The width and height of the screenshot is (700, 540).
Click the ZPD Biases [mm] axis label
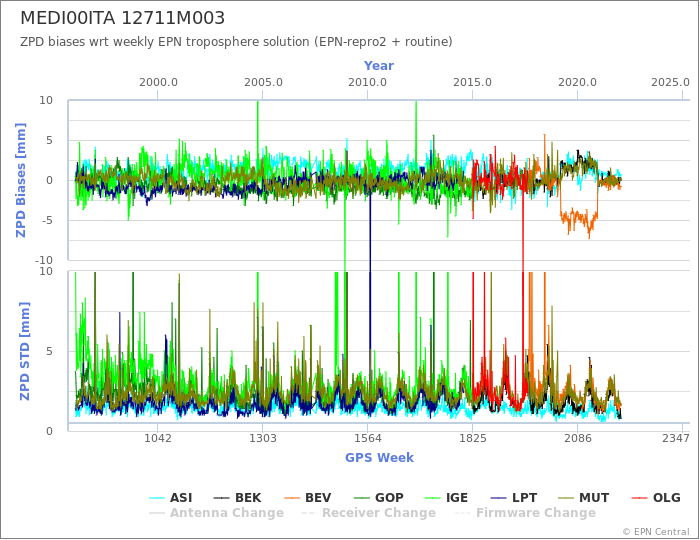(x=21, y=180)
